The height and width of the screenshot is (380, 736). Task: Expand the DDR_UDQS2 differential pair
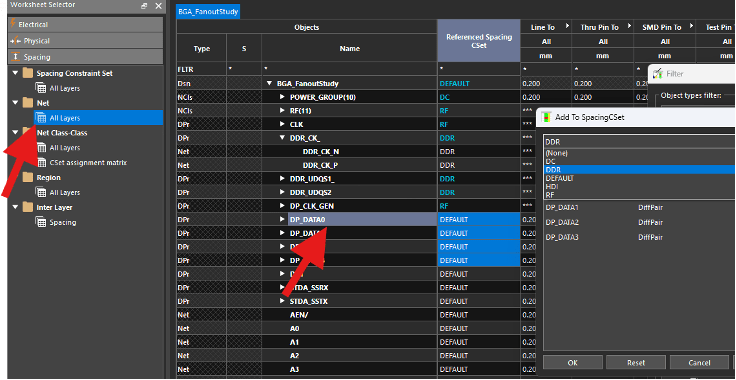[x=282, y=192]
